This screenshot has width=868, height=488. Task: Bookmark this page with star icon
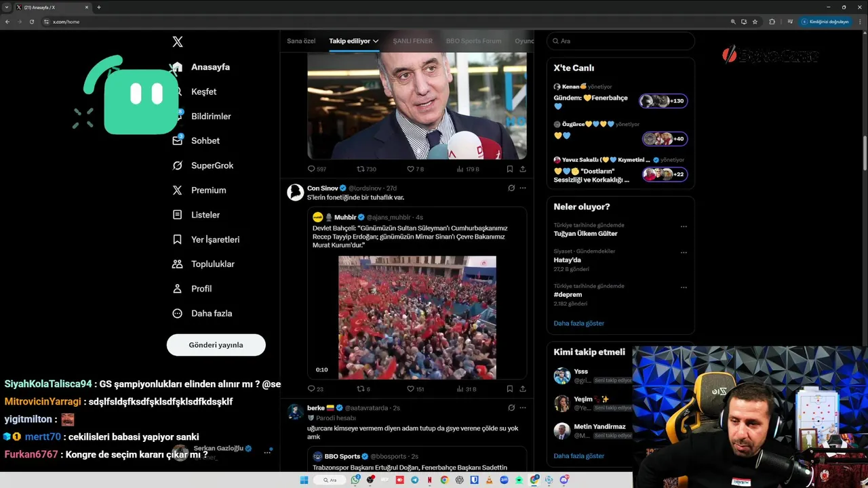[x=755, y=22]
